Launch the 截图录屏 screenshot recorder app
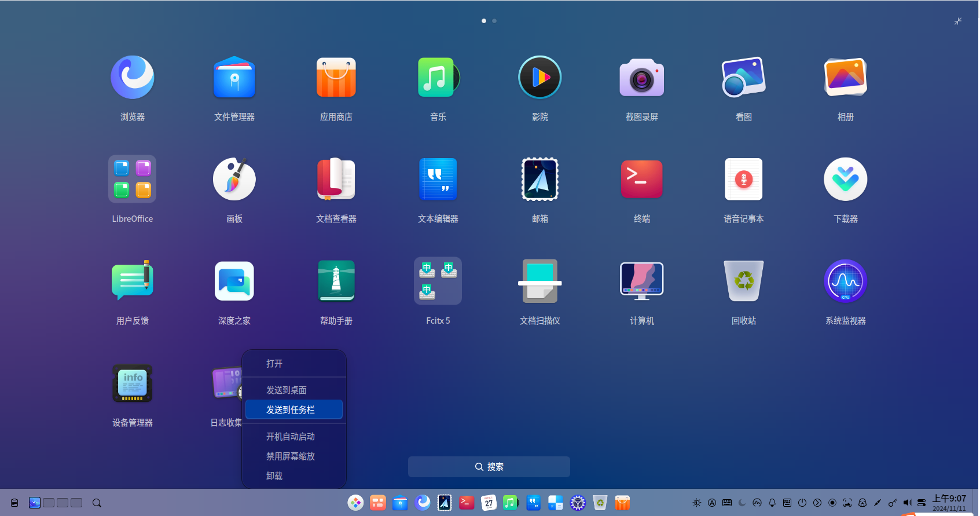This screenshot has width=980, height=516. tap(642, 78)
